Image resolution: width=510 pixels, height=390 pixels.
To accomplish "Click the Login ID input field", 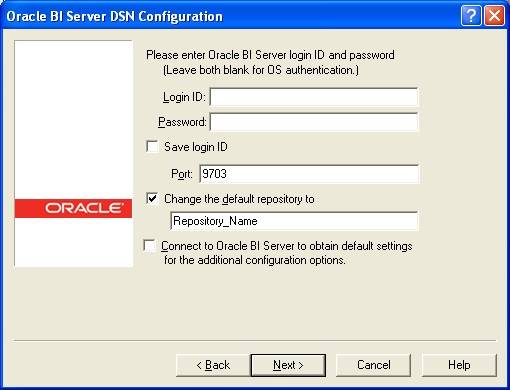I will [314, 97].
